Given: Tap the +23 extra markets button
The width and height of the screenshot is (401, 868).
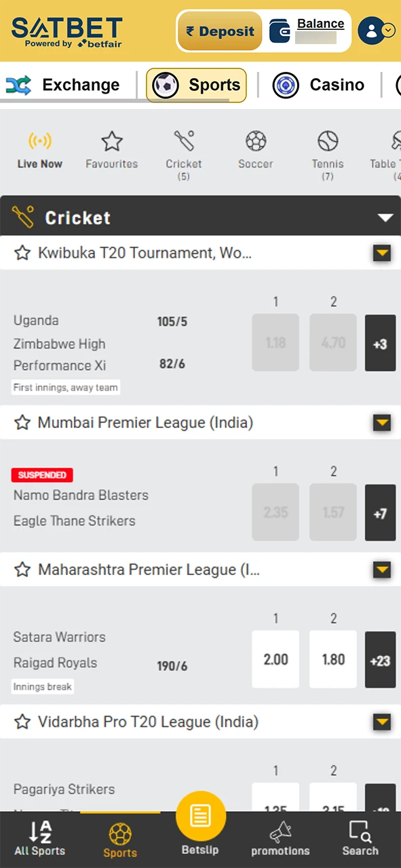Looking at the screenshot, I should (x=380, y=658).
